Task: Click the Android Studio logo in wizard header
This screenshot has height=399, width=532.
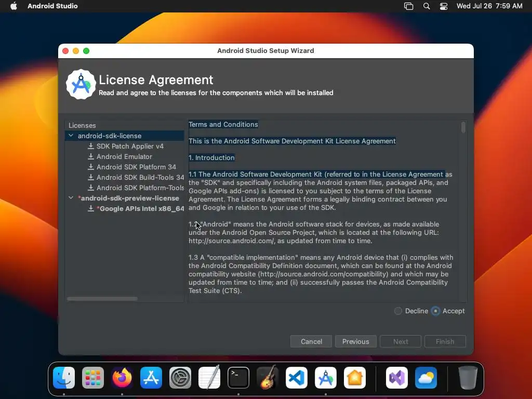Action: 81,85
